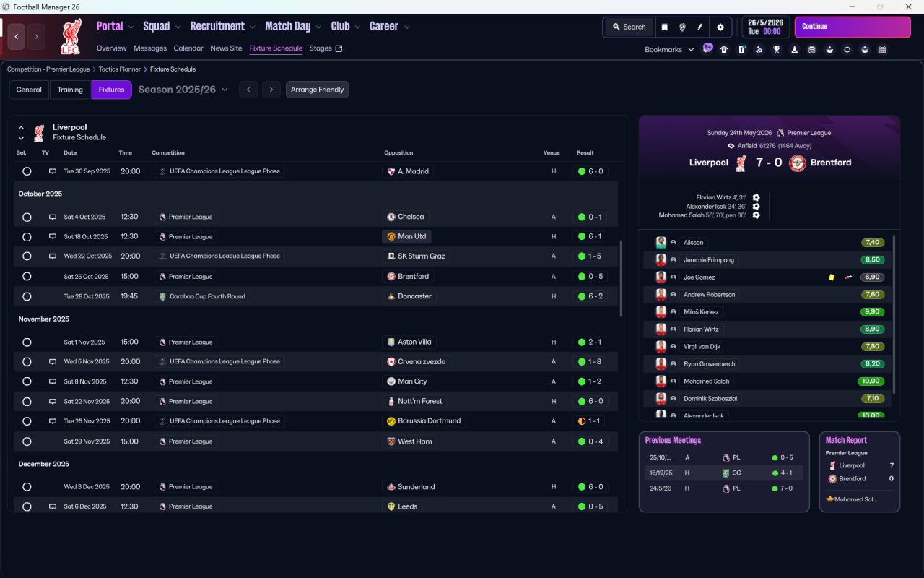Collapse the Liverpool Fixture Schedule panel chevron
This screenshot has width=924, height=578.
pyautogui.click(x=21, y=127)
